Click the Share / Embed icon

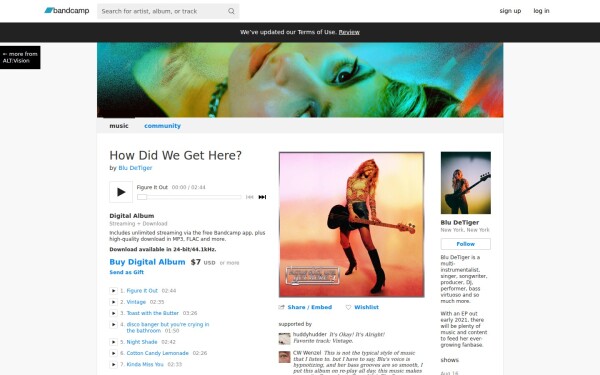282,307
